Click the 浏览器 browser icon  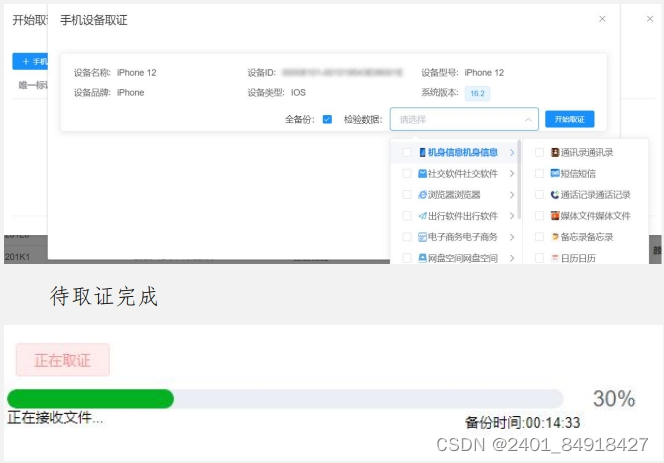point(422,195)
